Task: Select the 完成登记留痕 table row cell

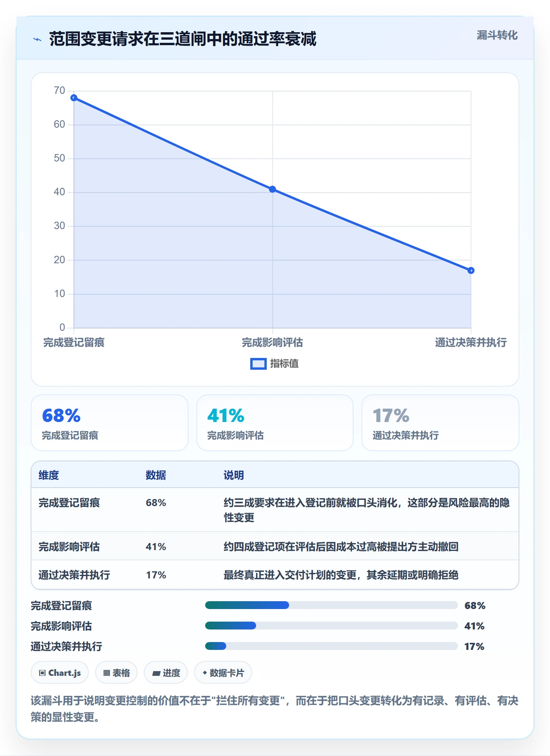Action: [x=69, y=503]
